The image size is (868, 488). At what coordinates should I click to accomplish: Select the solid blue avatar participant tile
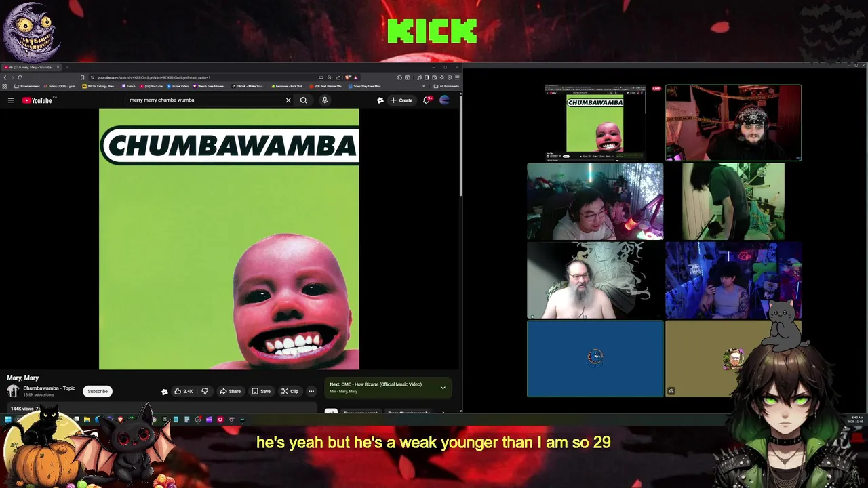pos(595,359)
